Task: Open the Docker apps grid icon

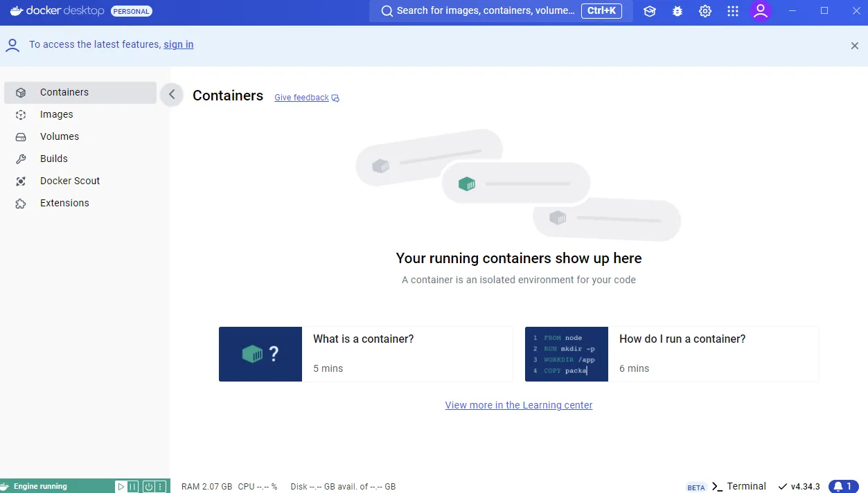Action: (733, 11)
